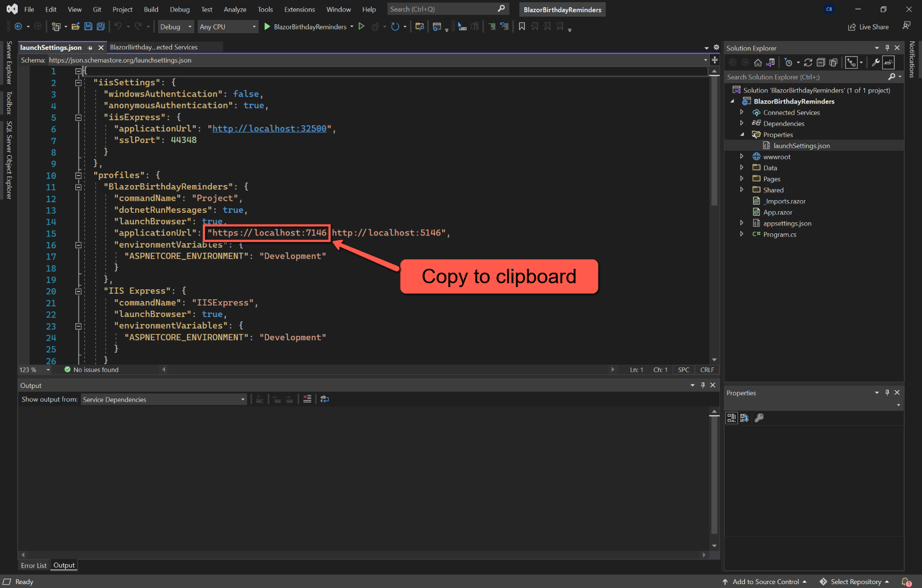Toggle word wrap in Output panel
This screenshot has height=588, width=922.
click(x=325, y=399)
